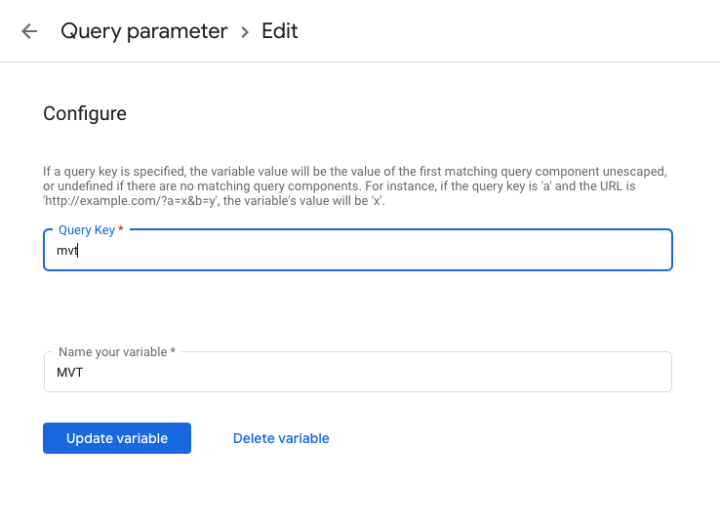Click the back arrow icon
The image size is (720, 526).
(30, 31)
